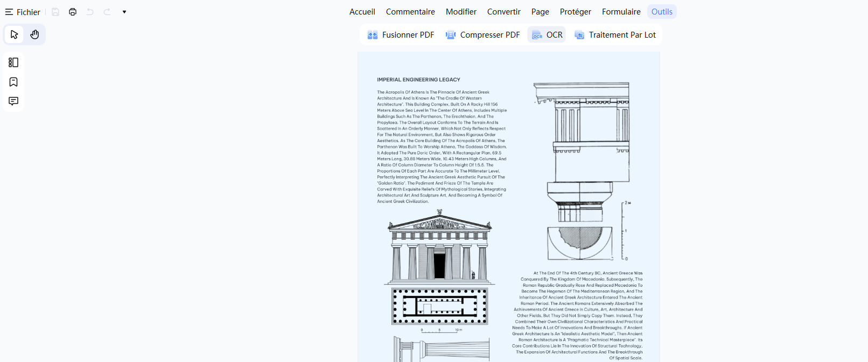Launch the OCR tool
This screenshot has height=362, width=868.
coord(547,35)
